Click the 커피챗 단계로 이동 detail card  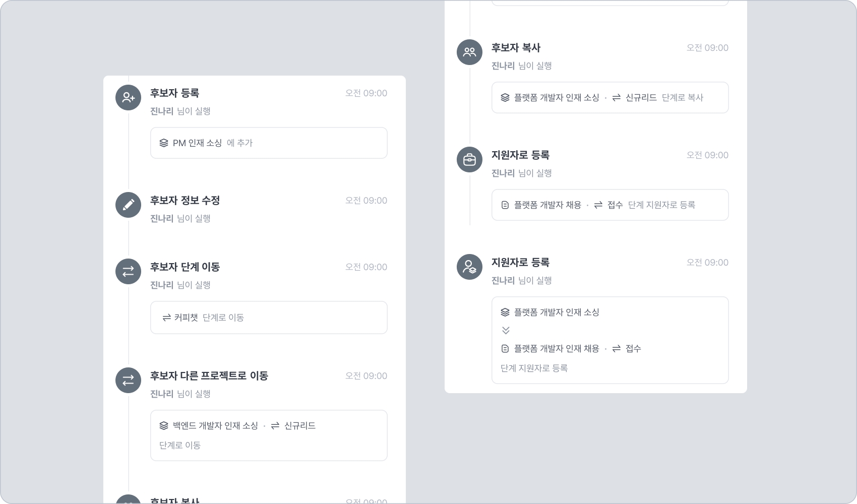[x=269, y=318]
